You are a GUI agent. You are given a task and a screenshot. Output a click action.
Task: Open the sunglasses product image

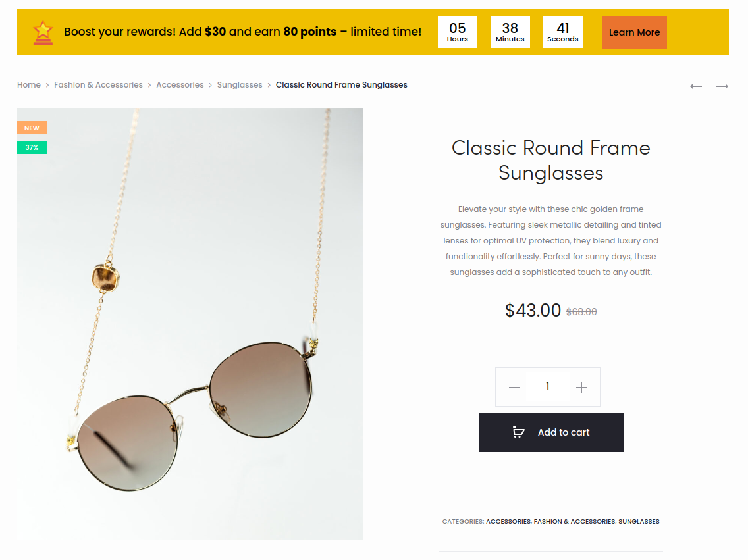[190, 324]
